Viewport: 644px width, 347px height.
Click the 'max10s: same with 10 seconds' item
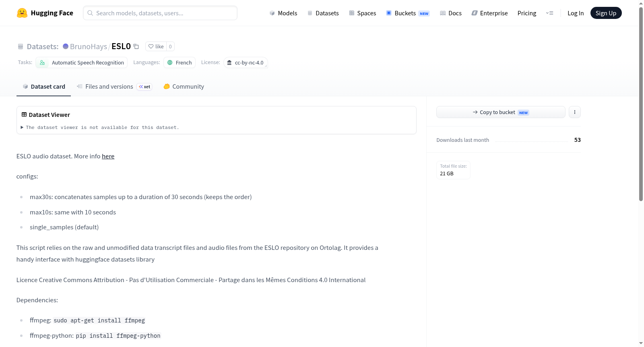[x=73, y=212]
